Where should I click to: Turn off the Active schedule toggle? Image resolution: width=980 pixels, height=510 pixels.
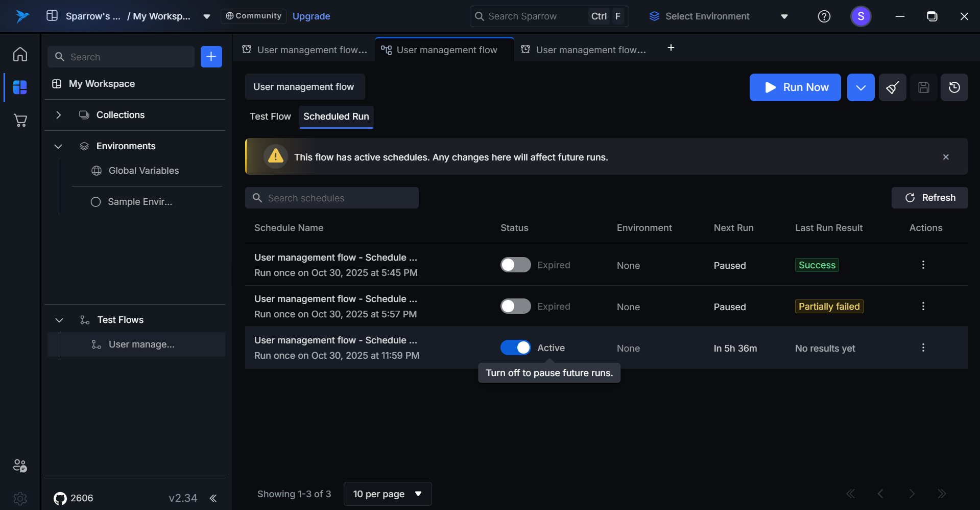pyautogui.click(x=515, y=348)
